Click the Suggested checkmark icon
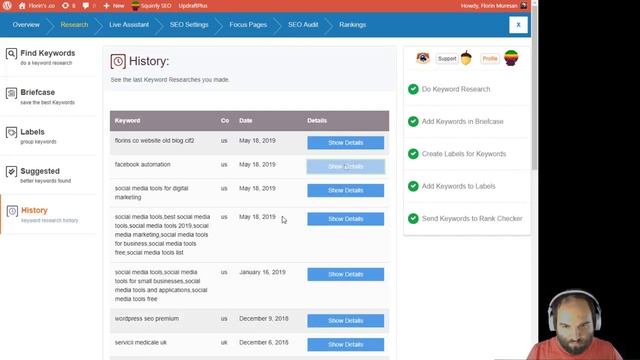Screen dimensions: 640x360 (11, 172)
